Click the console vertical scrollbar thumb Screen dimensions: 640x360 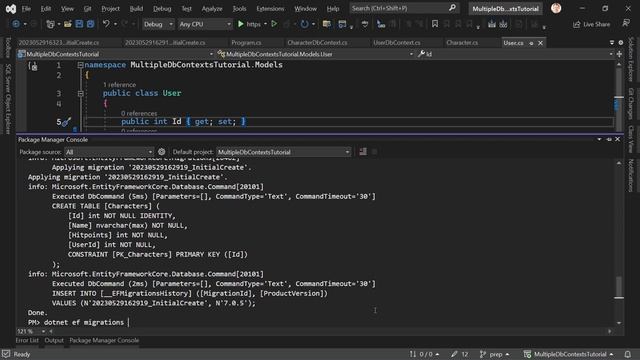(619, 288)
